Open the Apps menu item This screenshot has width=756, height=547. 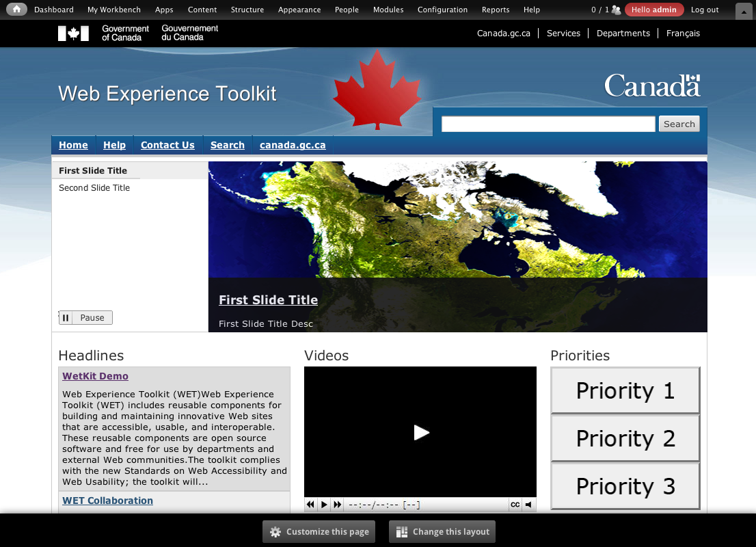(164, 10)
